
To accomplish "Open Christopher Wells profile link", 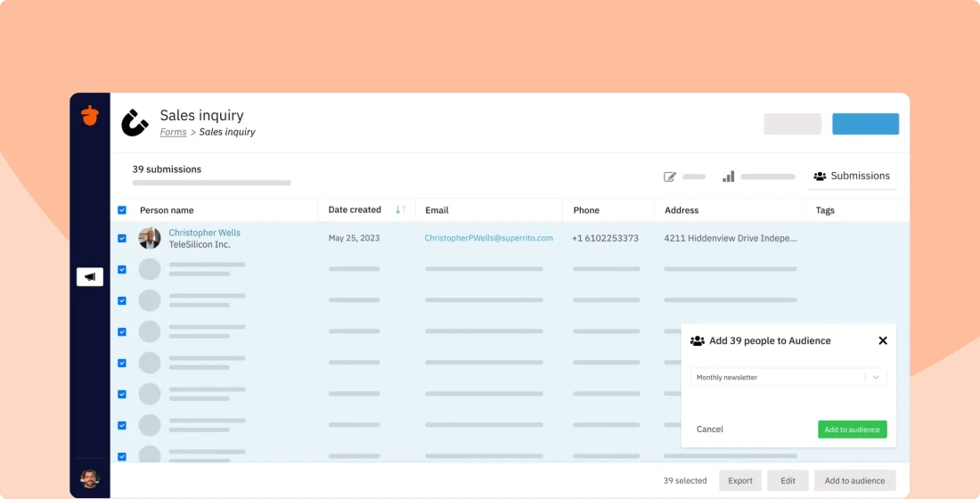I will coord(204,233).
